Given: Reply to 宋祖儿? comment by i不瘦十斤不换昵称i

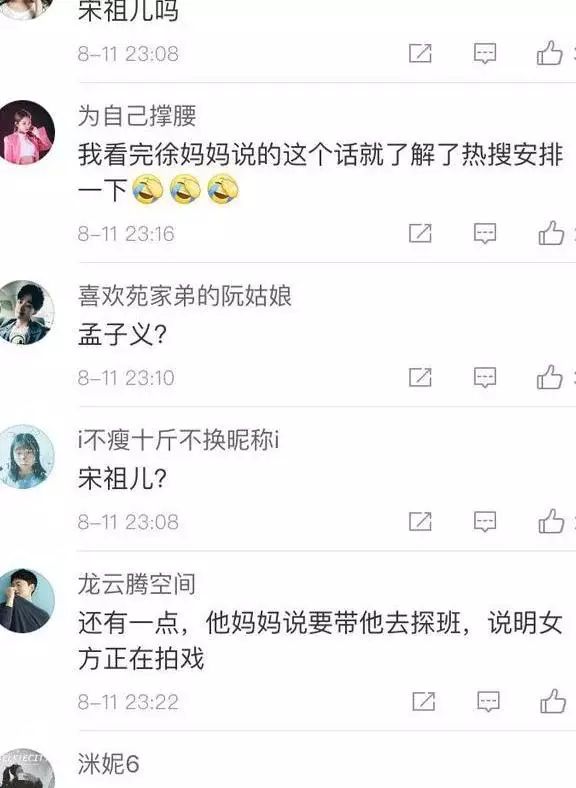Looking at the screenshot, I should pos(485,522).
